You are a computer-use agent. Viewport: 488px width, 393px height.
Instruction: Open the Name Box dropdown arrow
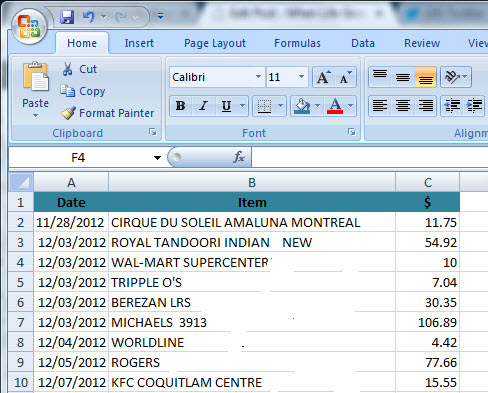point(157,157)
